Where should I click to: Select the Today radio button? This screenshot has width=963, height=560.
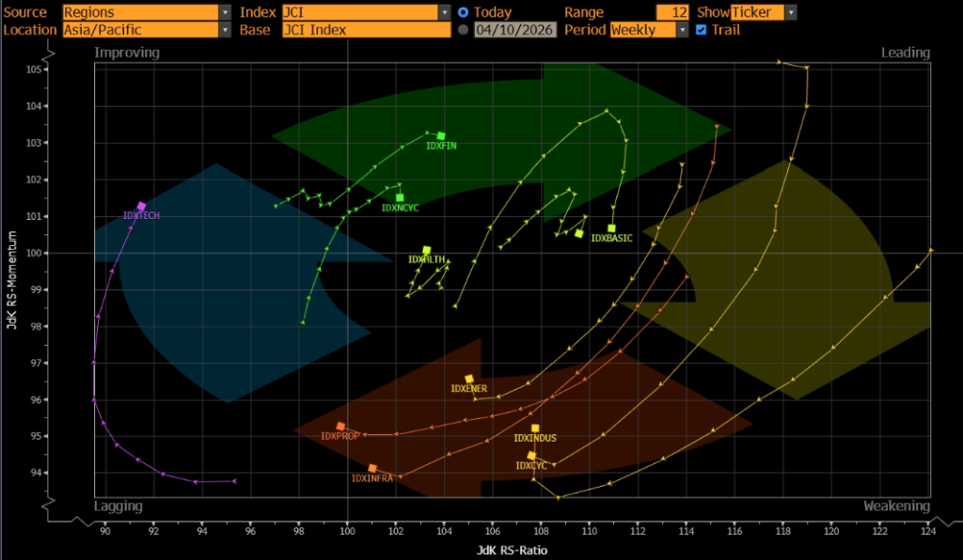463,12
